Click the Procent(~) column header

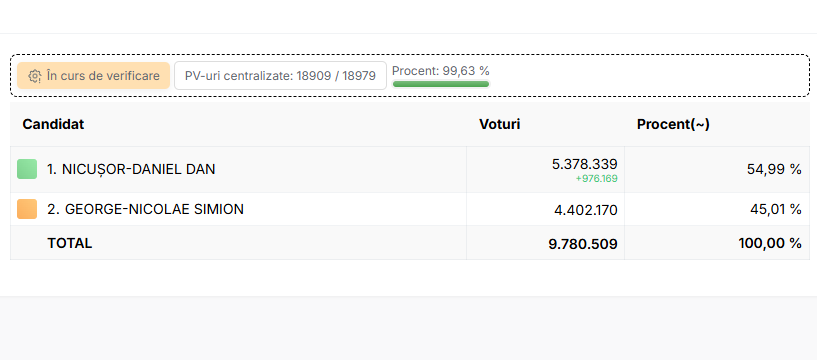673,124
